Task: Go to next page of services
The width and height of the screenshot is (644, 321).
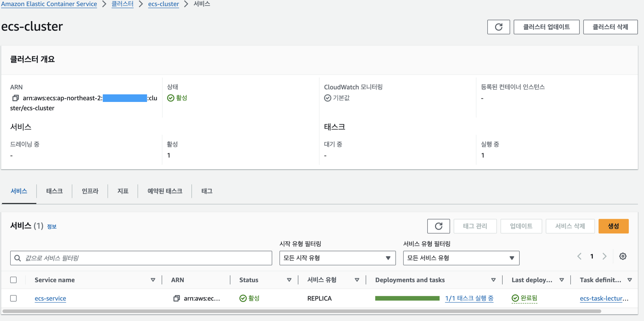Action: click(605, 256)
